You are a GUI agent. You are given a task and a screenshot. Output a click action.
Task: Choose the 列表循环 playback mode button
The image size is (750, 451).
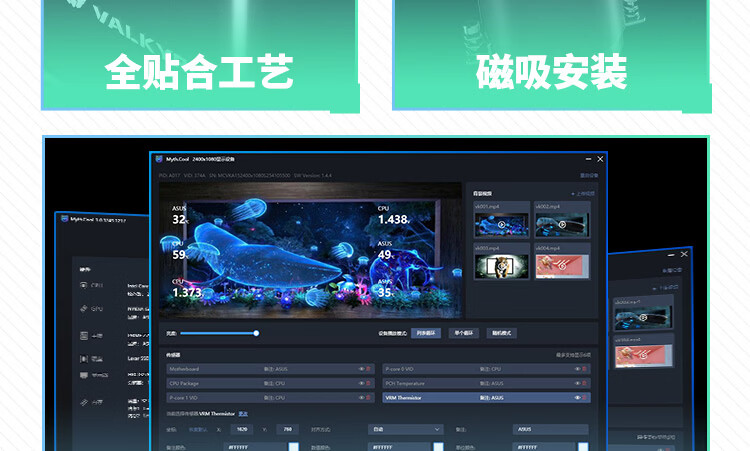click(x=426, y=333)
